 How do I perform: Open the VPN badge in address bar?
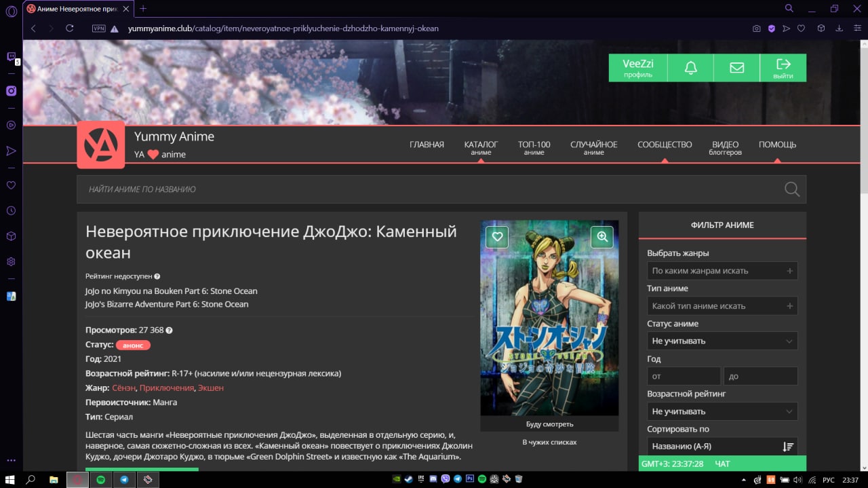(x=98, y=29)
